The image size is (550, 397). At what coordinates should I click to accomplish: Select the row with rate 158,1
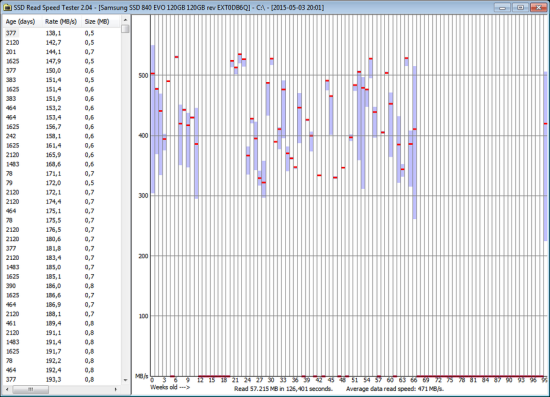point(61,136)
